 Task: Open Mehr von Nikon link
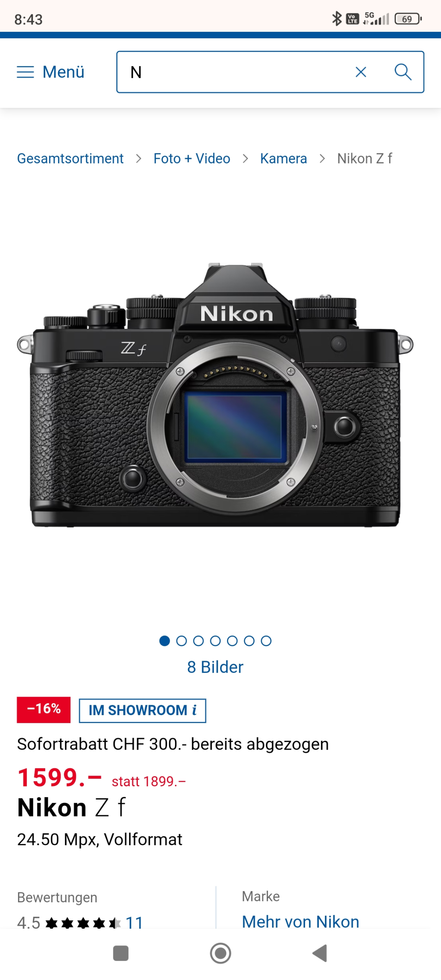(x=301, y=921)
